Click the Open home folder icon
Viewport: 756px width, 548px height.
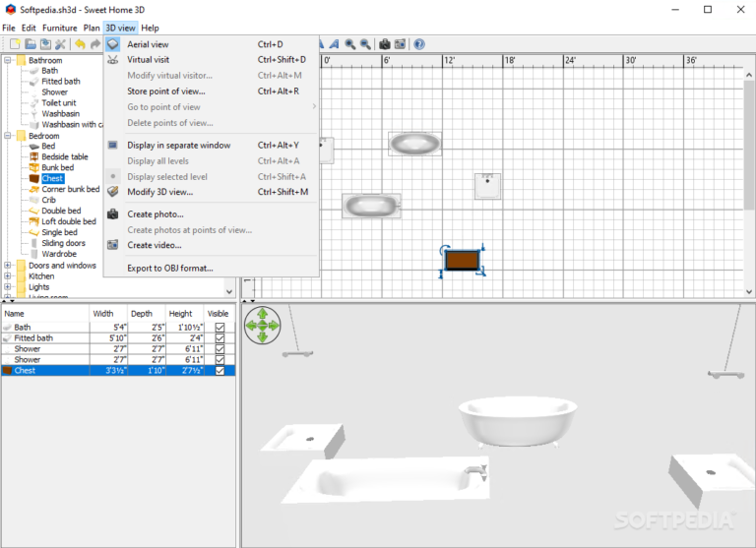[x=31, y=44]
